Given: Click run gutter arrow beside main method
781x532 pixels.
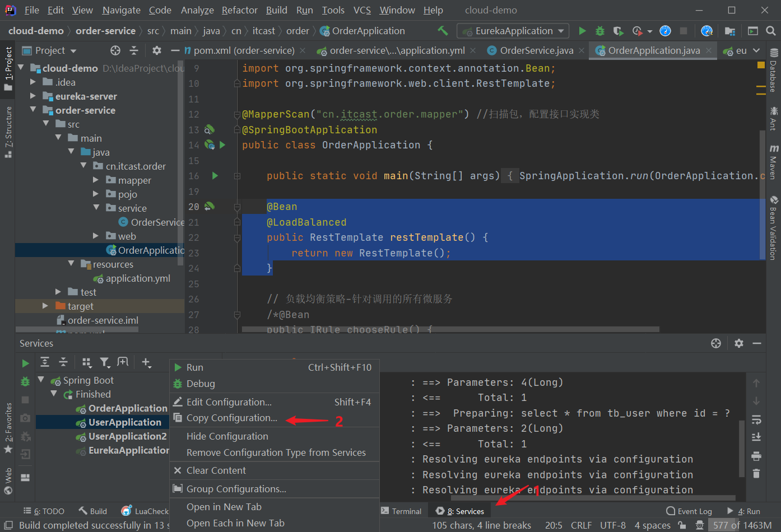Looking at the screenshot, I should [x=215, y=176].
